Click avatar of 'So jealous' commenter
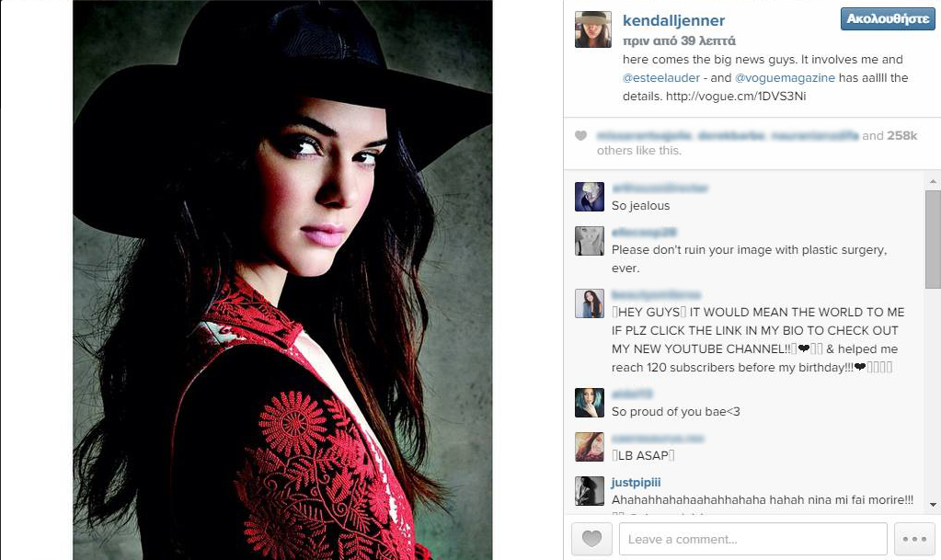The image size is (941, 560). pos(590,197)
